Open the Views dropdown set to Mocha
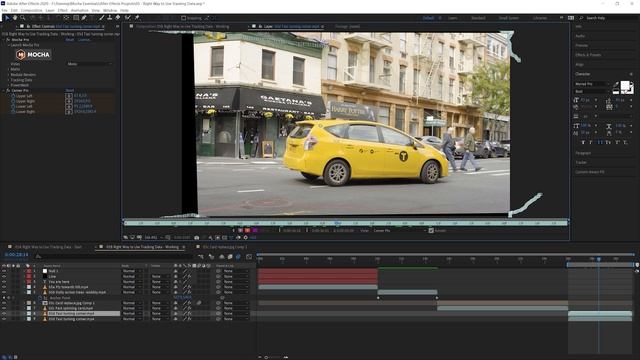This screenshot has height=360, width=640. [89, 64]
